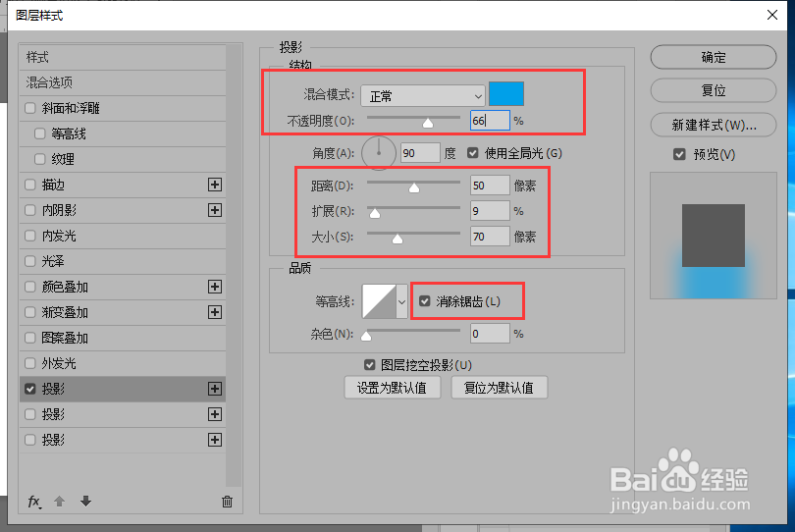This screenshot has width=795, height=532.
Task: Click the angle dial control
Action: coord(378,153)
